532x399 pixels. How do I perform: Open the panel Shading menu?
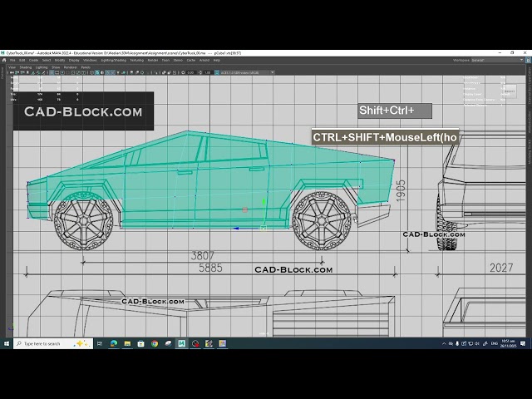click(x=26, y=67)
